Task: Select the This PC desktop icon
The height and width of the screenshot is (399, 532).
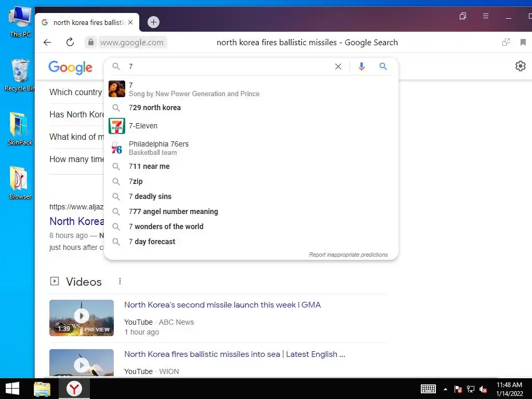Action: pos(20,22)
